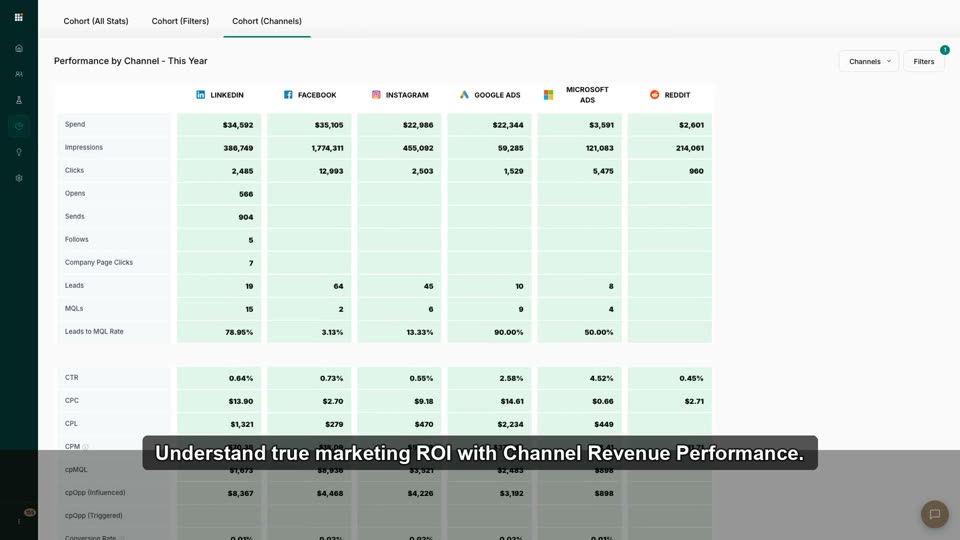The height and width of the screenshot is (540, 960).
Task: Click the Microsoft Ads logo icon
Action: pyautogui.click(x=549, y=95)
